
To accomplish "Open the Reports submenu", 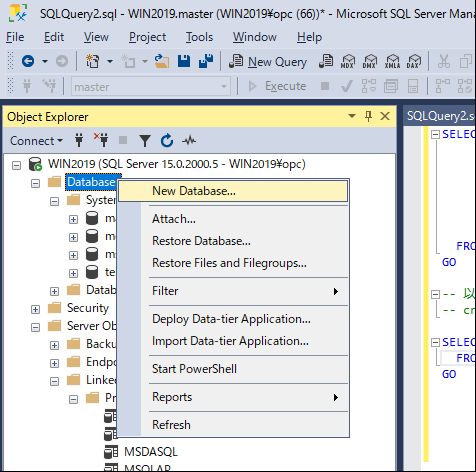I will coord(233,397).
